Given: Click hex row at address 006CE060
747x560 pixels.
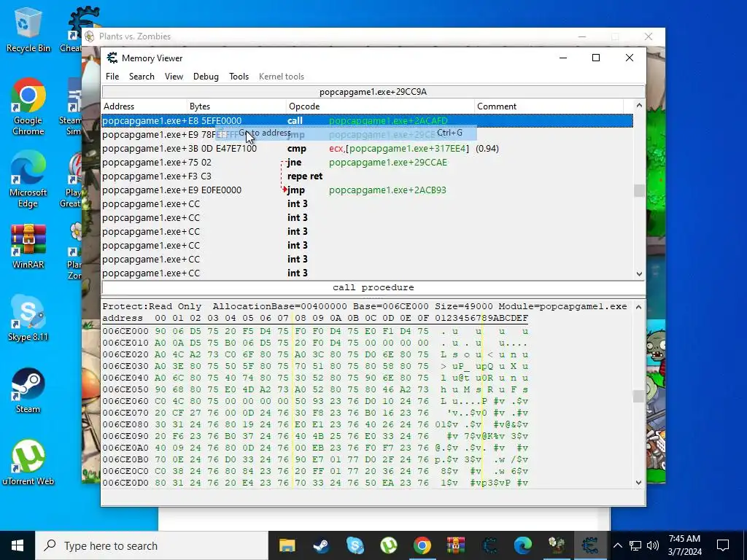Looking at the screenshot, I should [315, 401].
